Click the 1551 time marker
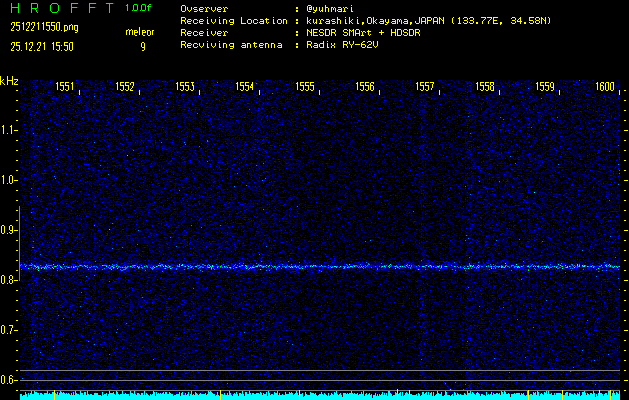This screenshot has width=629, height=400. pos(64,87)
